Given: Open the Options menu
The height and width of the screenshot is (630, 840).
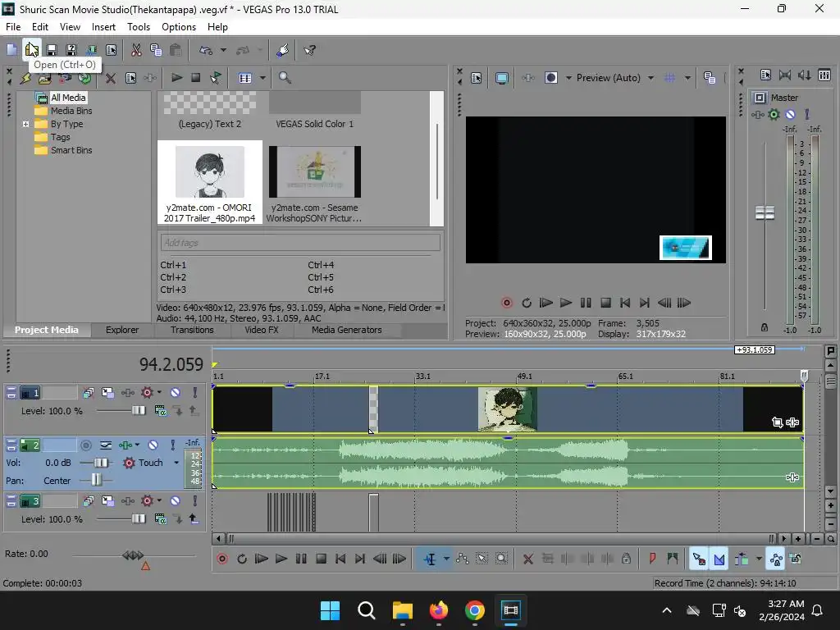Looking at the screenshot, I should point(178,27).
